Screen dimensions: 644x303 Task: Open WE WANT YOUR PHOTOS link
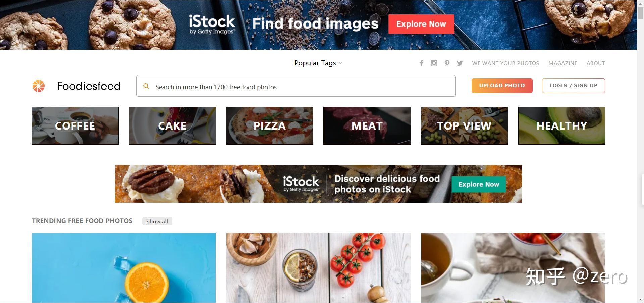click(x=505, y=63)
